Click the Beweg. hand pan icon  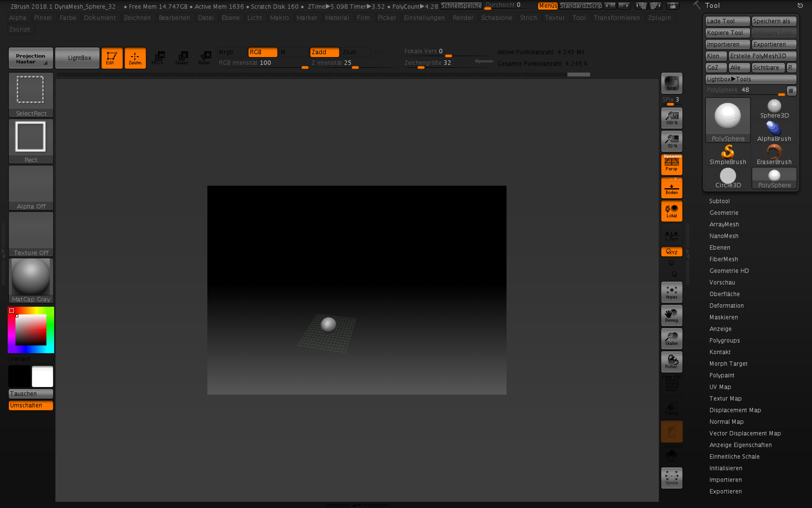671,315
